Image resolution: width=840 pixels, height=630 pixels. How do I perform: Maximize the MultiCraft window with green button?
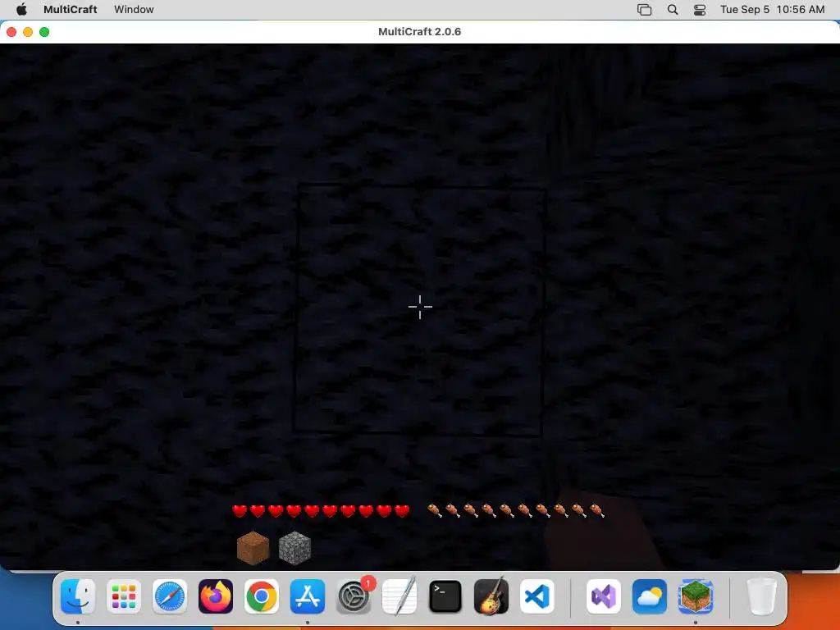tap(44, 32)
